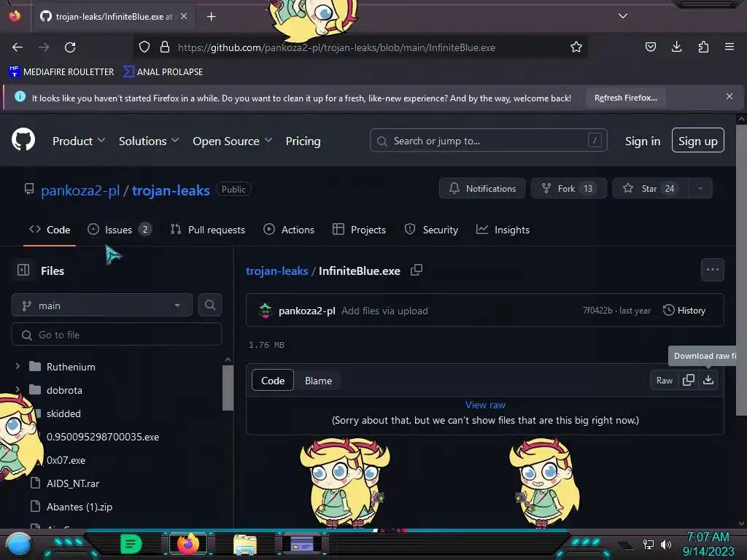747x560 pixels.
Task: Switch to the Issues tab
Action: tap(120, 230)
